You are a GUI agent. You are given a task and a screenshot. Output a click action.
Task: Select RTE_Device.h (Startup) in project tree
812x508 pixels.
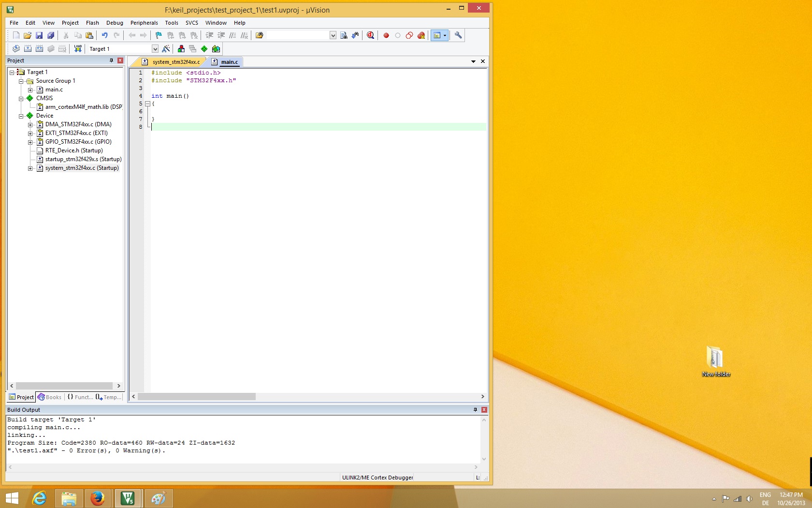74,150
